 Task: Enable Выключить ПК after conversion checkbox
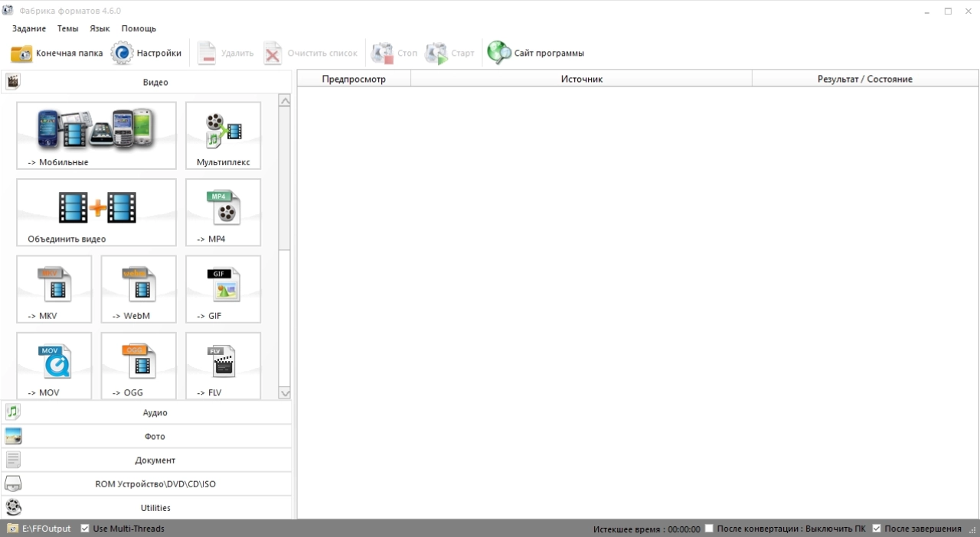(709, 529)
